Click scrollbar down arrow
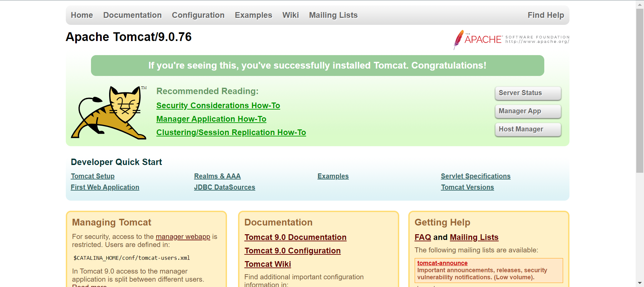644x287 pixels. 640,283
